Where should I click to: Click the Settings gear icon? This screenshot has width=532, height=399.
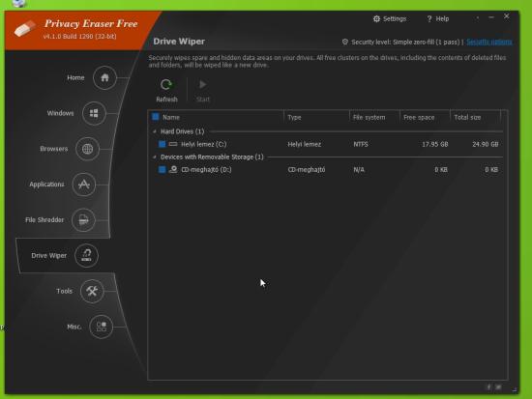(376, 19)
